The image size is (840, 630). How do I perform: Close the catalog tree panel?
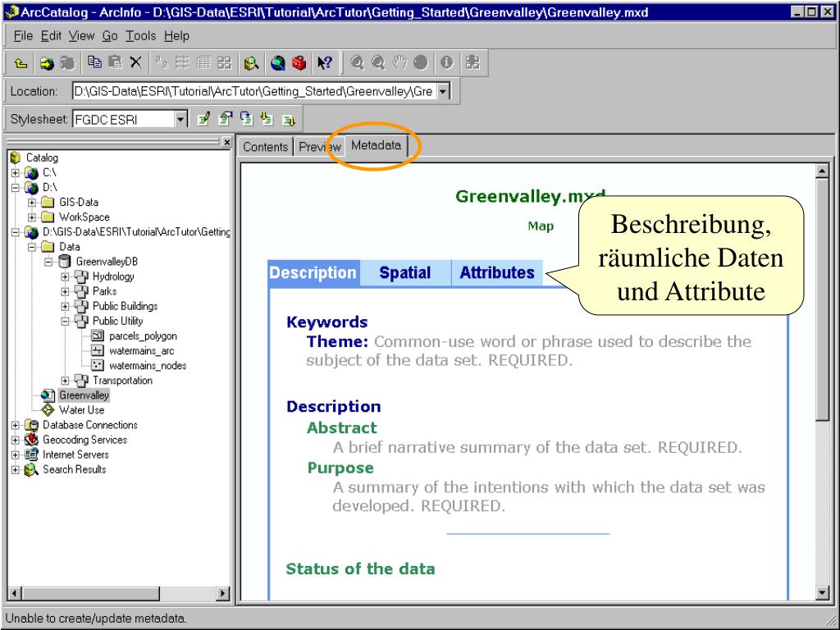pyautogui.click(x=227, y=143)
